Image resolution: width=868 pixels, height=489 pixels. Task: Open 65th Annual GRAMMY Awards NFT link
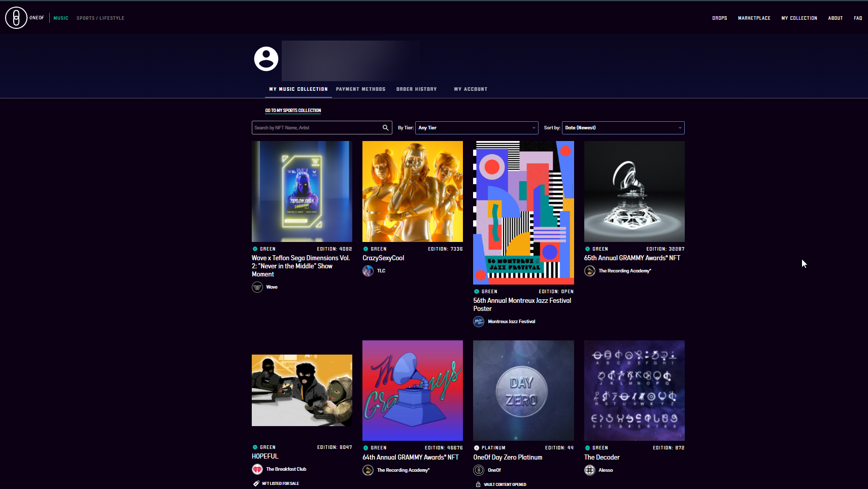[x=632, y=258]
